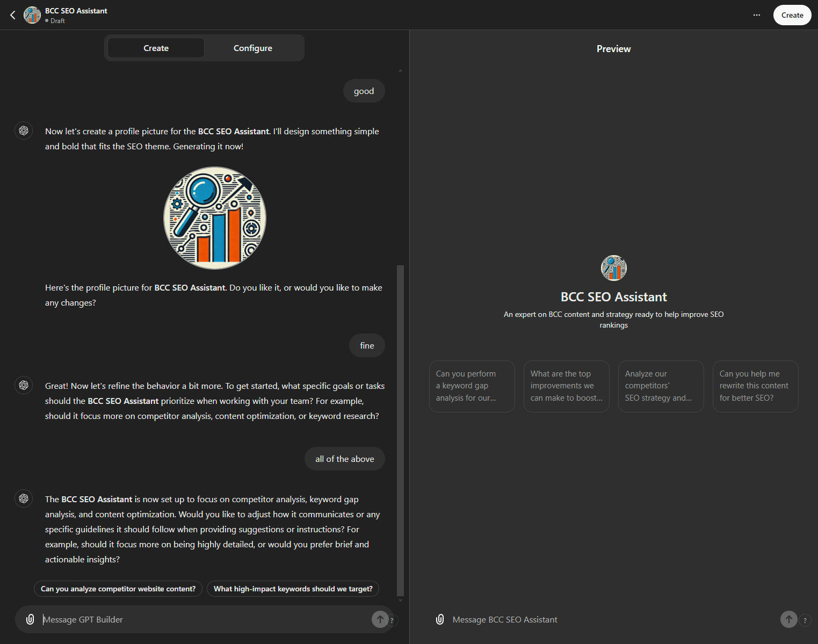Click the 'all of the above' user message
This screenshot has height=644, width=818.
tap(345, 459)
